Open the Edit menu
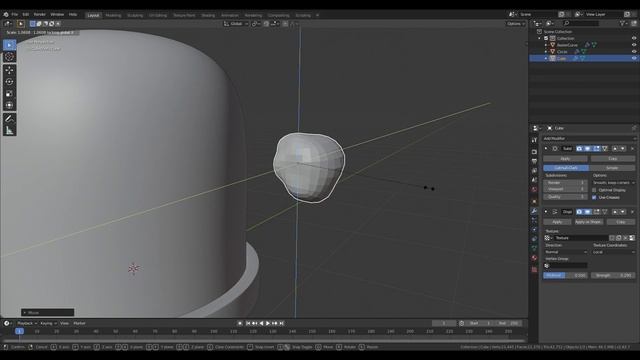 coord(26,14)
